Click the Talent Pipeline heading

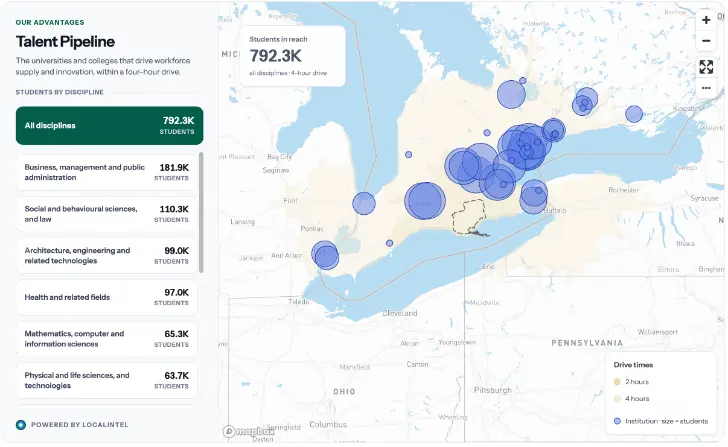65,42
